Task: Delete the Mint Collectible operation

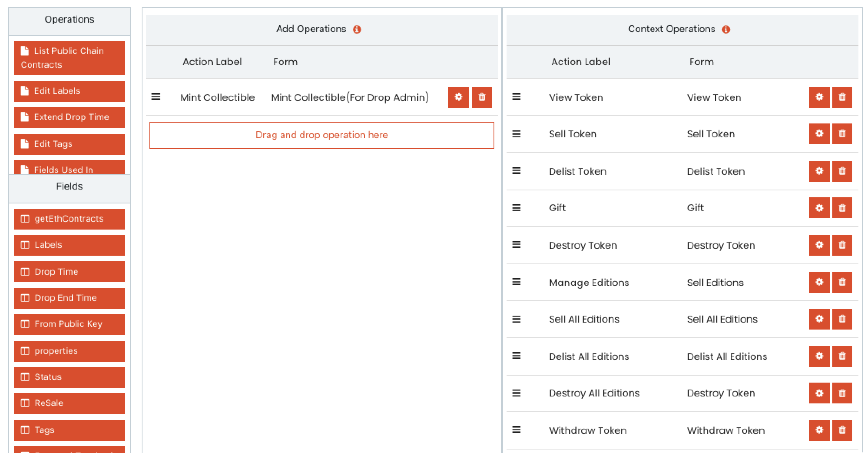Action: coord(482,97)
